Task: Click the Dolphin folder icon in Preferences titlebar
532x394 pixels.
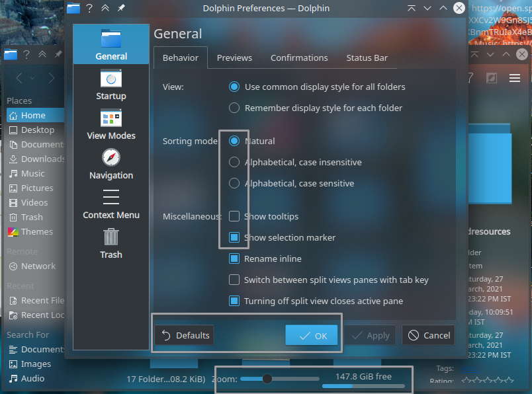Action: [73, 8]
